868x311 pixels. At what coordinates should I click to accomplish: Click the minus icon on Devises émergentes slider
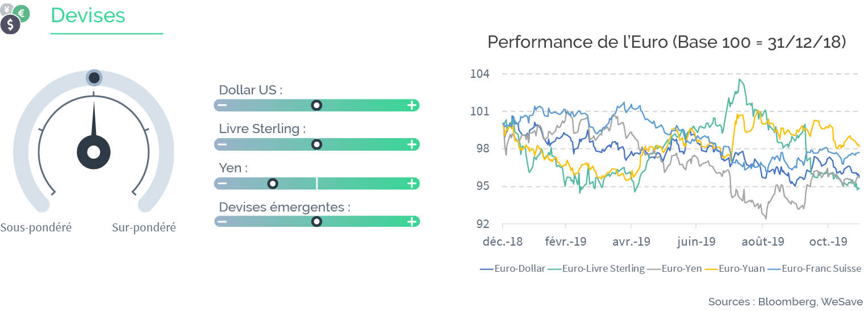click(x=222, y=222)
